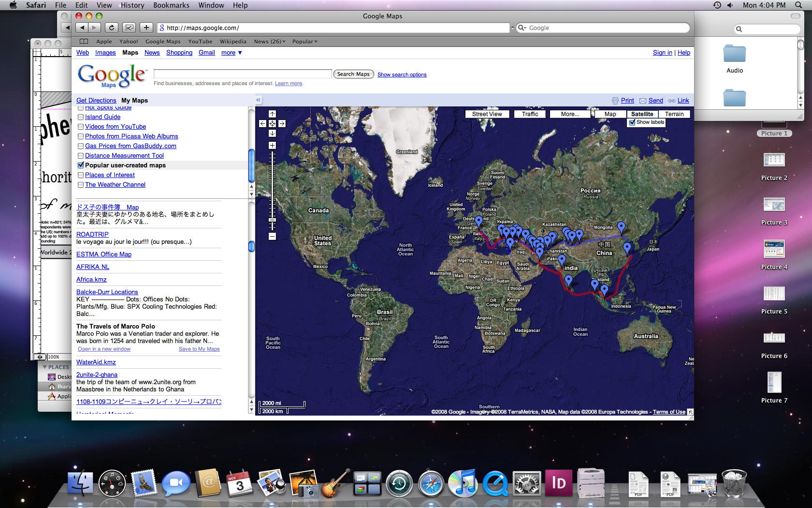
Task: Switch to Terrain map view
Action: tap(674, 114)
